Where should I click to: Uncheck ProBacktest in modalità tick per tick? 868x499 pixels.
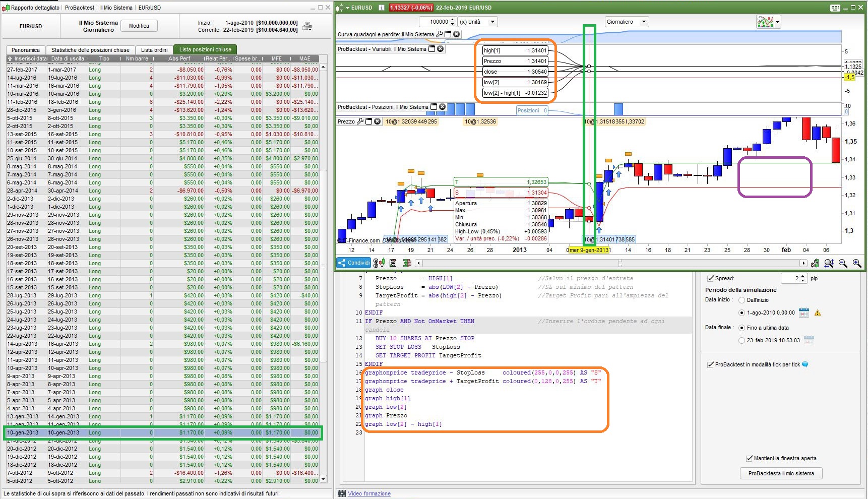pos(710,364)
